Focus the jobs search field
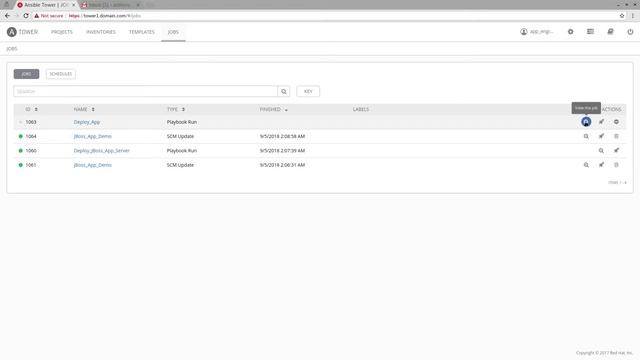640x360 pixels. click(145, 91)
